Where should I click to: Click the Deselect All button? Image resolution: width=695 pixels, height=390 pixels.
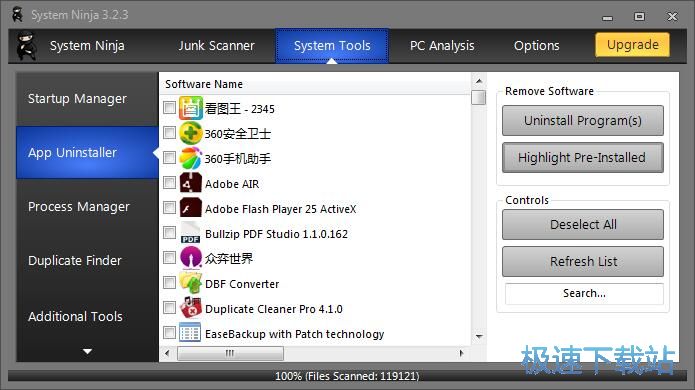click(583, 225)
